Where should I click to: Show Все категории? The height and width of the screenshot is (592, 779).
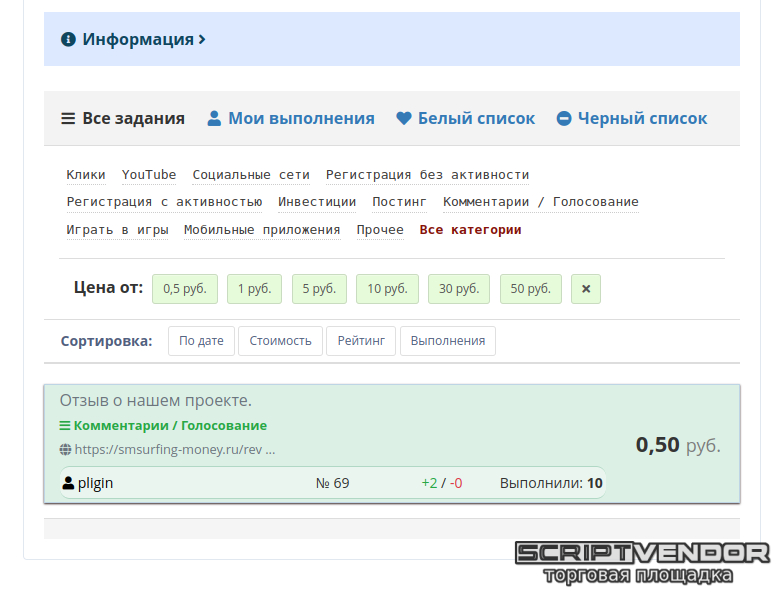470,230
